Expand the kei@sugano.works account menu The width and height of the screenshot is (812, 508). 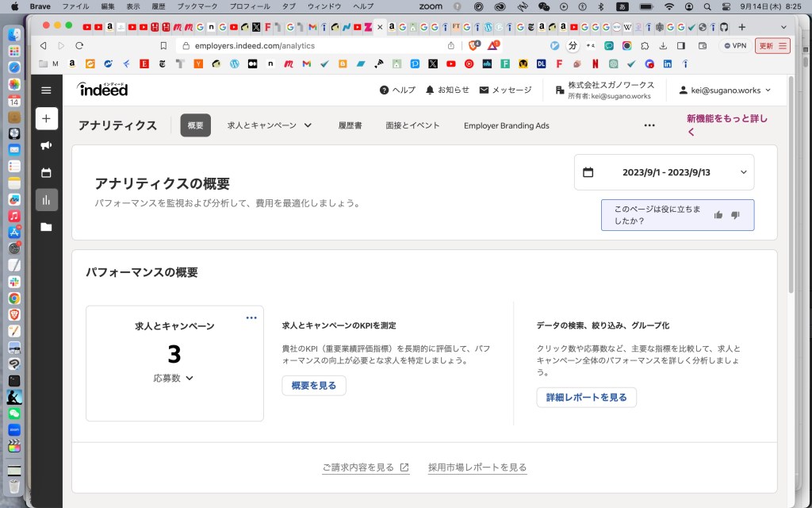[x=725, y=90]
